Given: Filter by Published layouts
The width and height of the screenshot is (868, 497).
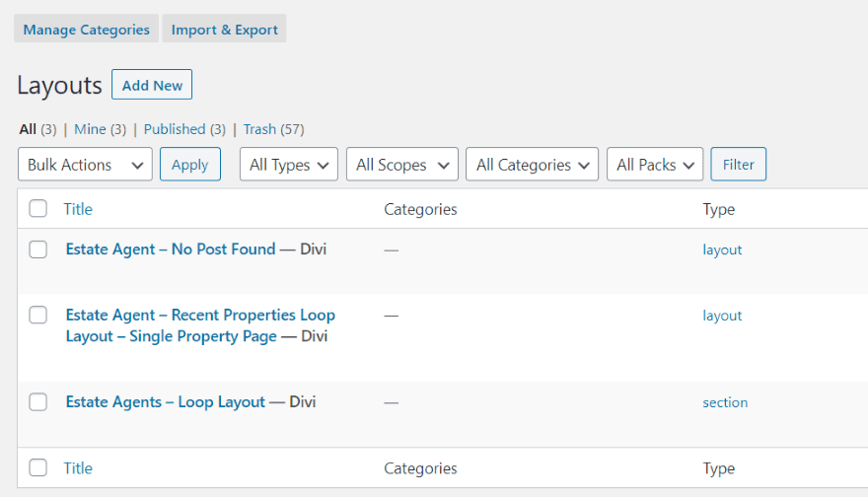Looking at the screenshot, I should (x=175, y=129).
